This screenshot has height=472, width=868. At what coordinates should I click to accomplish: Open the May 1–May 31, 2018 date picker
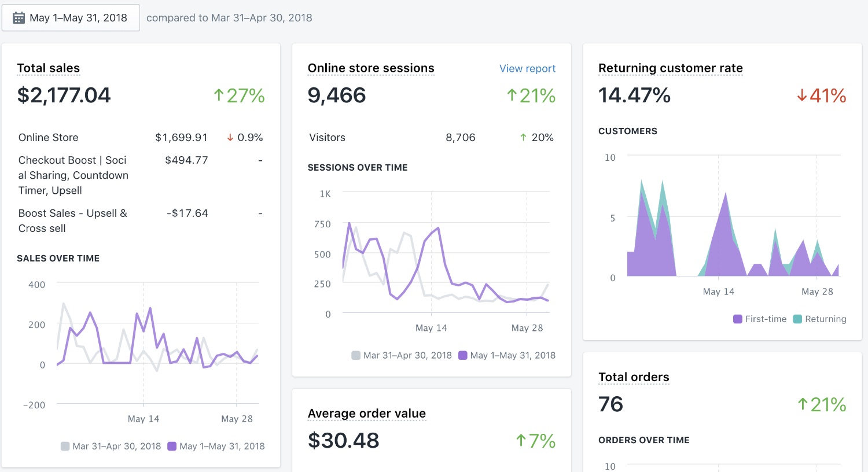coord(71,18)
